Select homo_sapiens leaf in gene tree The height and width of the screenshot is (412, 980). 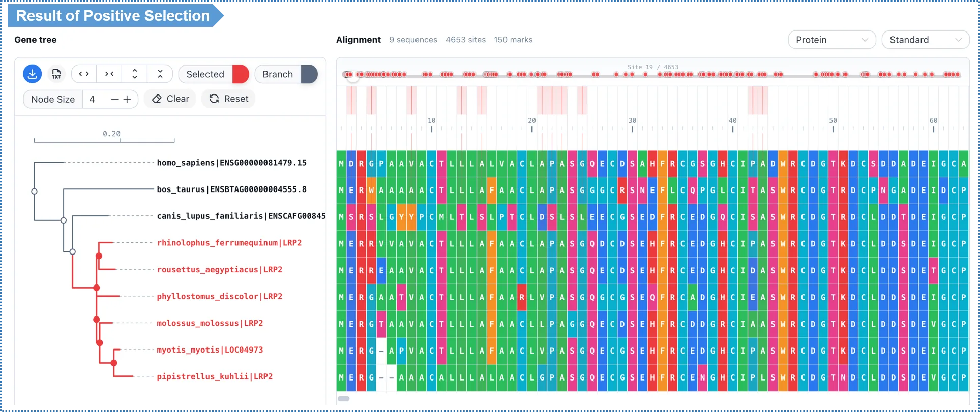(x=231, y=163)
